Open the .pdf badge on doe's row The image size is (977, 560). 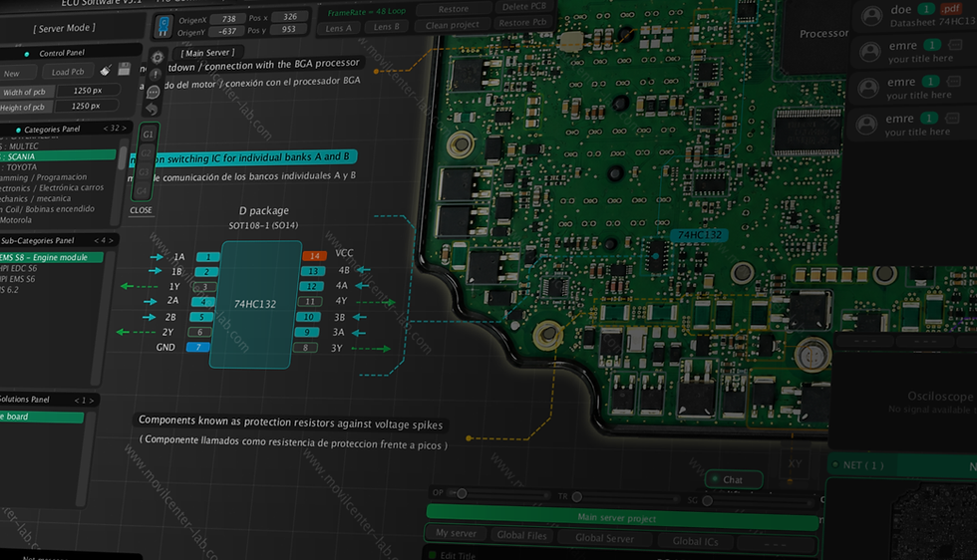point(950,8)
